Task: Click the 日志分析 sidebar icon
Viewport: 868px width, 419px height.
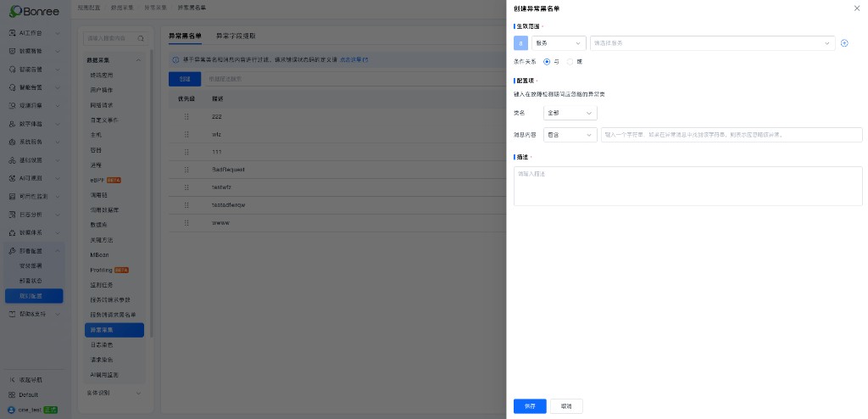Action: point(12,215)
